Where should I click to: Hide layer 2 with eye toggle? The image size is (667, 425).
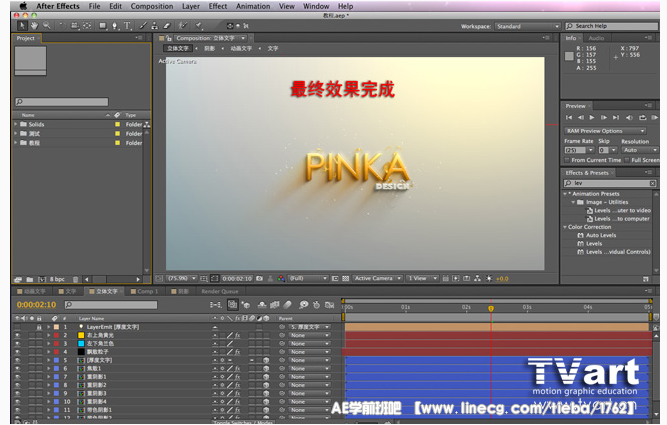[x=17, y=335]
